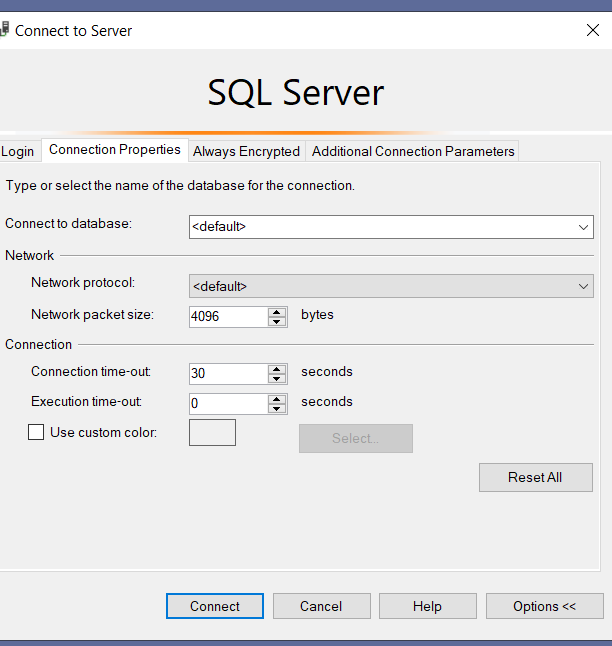Increase Connection time-out with up arrow

pos(277,369)
